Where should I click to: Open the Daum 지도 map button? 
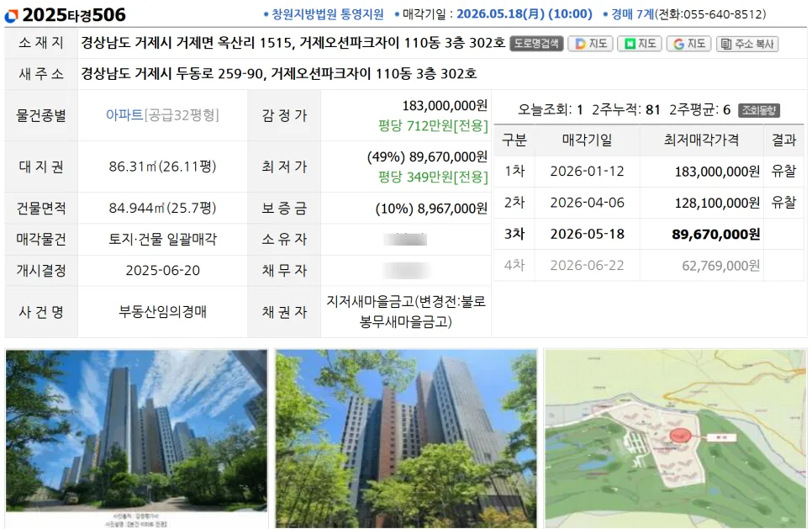pos(591,44)
